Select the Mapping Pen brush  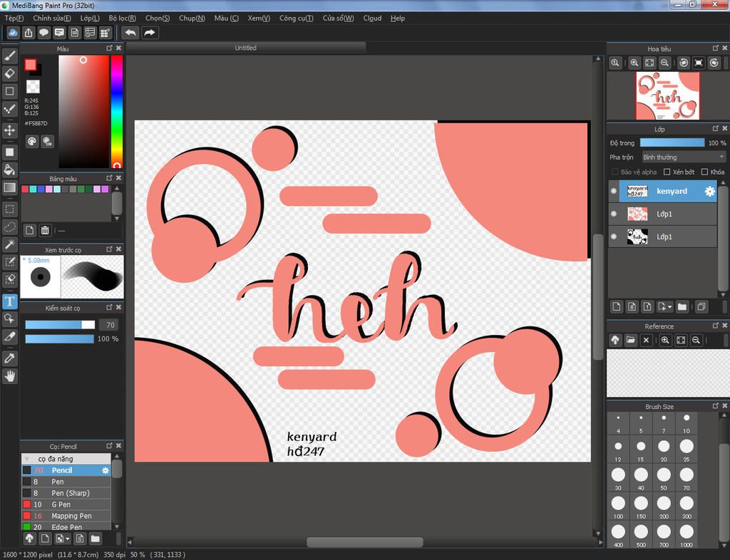[x=66, y=516]
